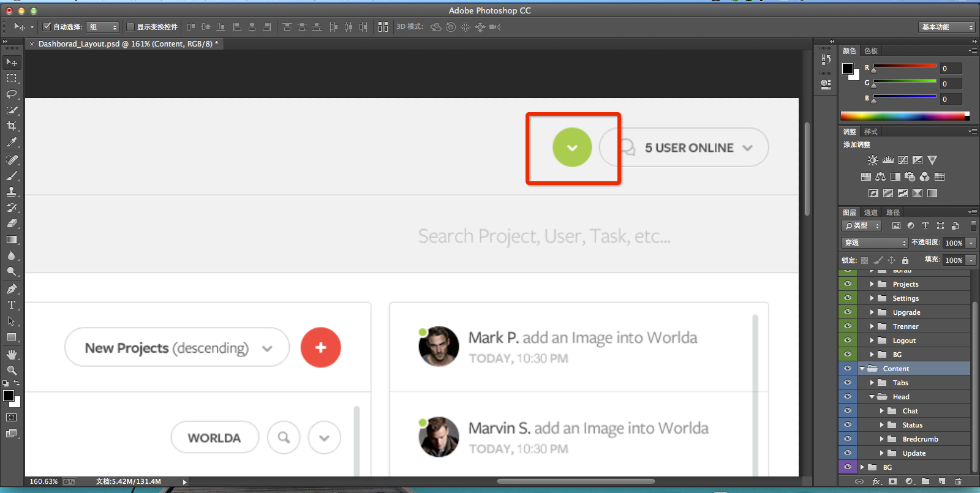
Task: Toggle Quick Mask mode in toolbar
Action: coord(12,418)
